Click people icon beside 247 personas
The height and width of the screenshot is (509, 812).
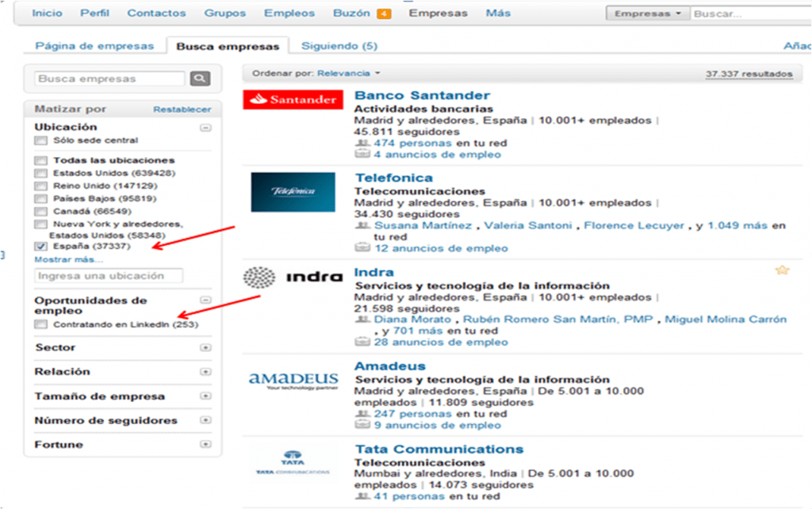[x=362, y=413]
